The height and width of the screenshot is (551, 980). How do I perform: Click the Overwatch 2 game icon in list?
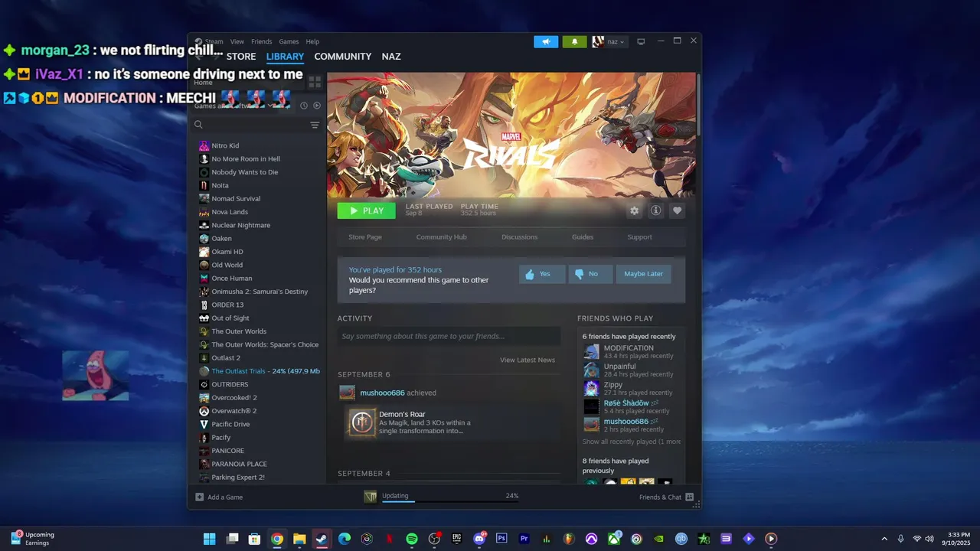click(204, 411)
